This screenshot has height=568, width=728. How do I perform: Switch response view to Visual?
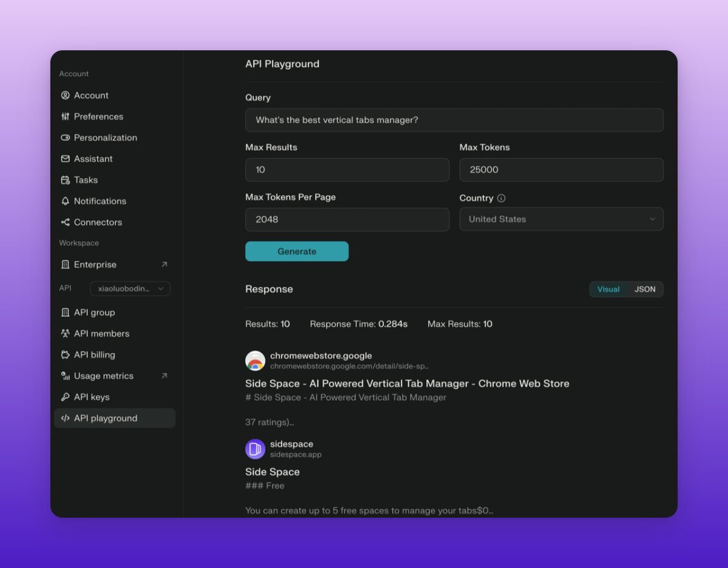[608, 289]
